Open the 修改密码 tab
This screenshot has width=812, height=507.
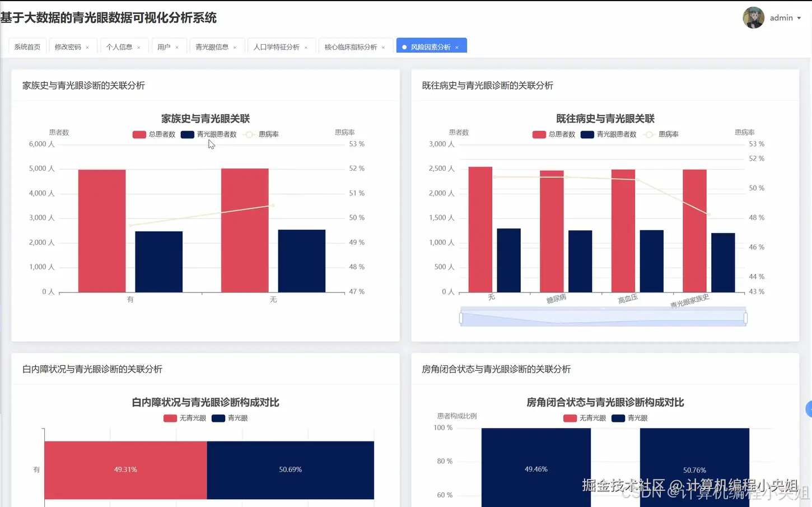68,46
